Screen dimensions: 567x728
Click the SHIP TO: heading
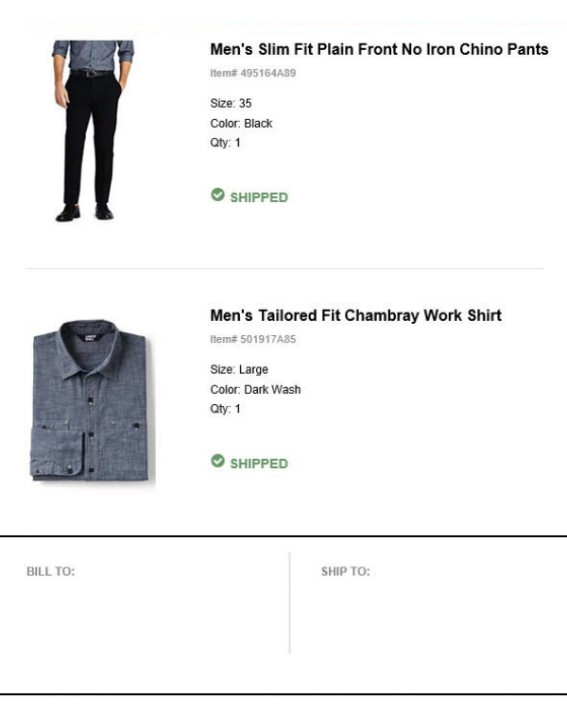coord(345,572)
